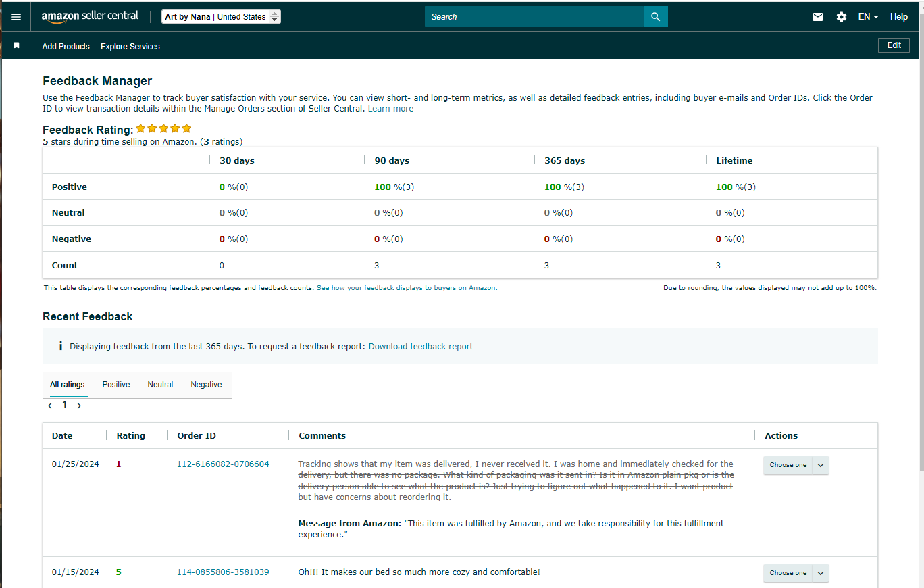Image resolution: width=924 pixels, height=588 pixels.
Task: Select the All ratings tab
Action: 68,385
